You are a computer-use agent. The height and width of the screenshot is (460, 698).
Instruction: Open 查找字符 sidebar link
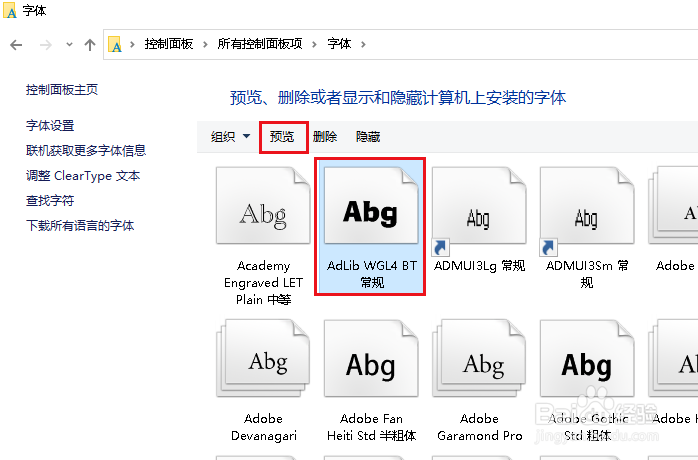coord(50,201)
